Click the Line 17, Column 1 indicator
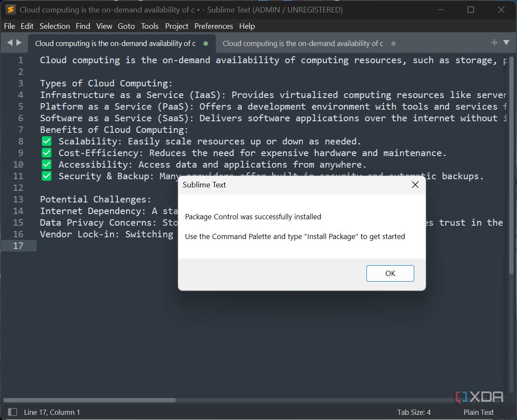 pos(52,412)
